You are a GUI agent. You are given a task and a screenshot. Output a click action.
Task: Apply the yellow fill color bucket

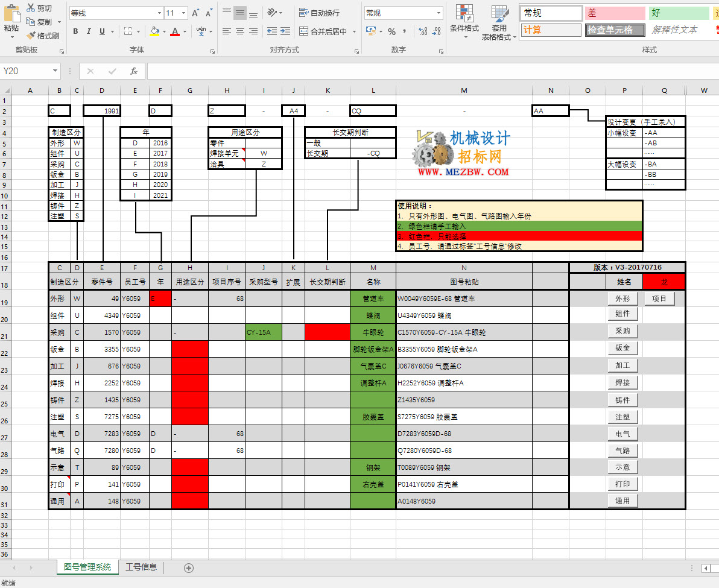click(x=154, y=31)
